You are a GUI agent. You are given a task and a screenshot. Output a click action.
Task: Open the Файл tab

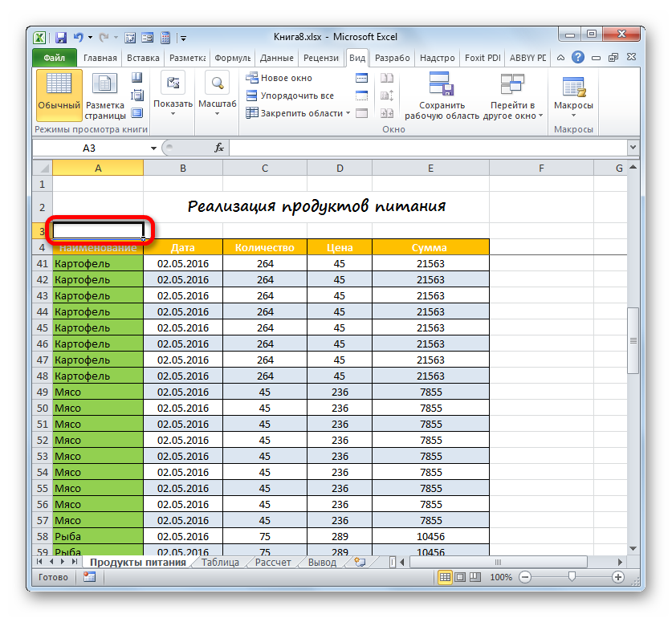pyautogui.click(x=55, y=58)
